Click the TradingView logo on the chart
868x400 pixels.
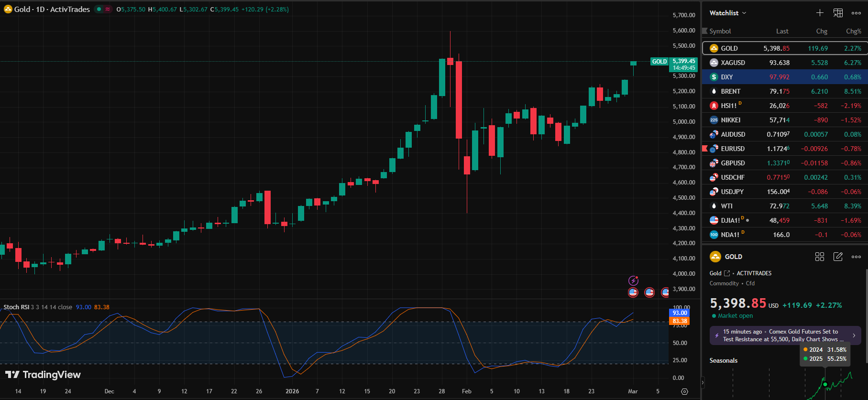point(43,375)
